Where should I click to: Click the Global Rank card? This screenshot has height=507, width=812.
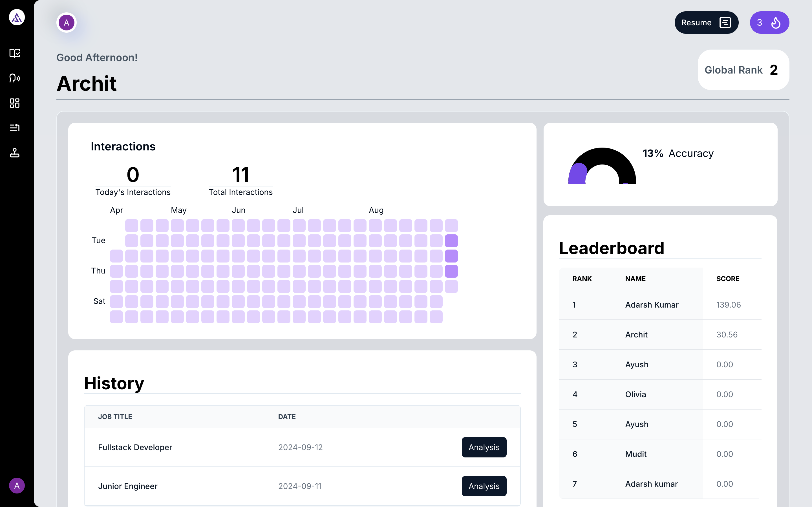pyautogui.click(x=743, y=70)
